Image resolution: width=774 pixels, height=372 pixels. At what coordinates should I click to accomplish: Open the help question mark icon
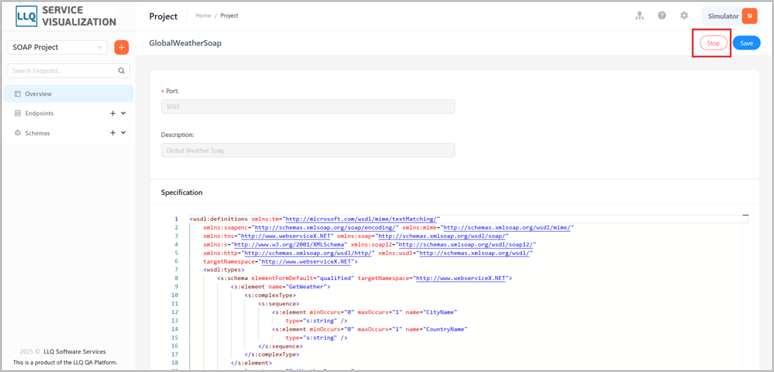click(662, 16)
